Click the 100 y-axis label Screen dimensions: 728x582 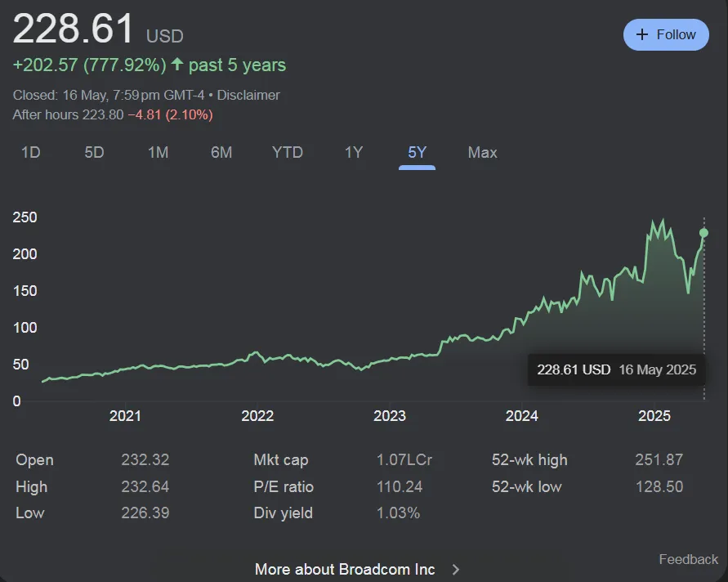point(25,328)
